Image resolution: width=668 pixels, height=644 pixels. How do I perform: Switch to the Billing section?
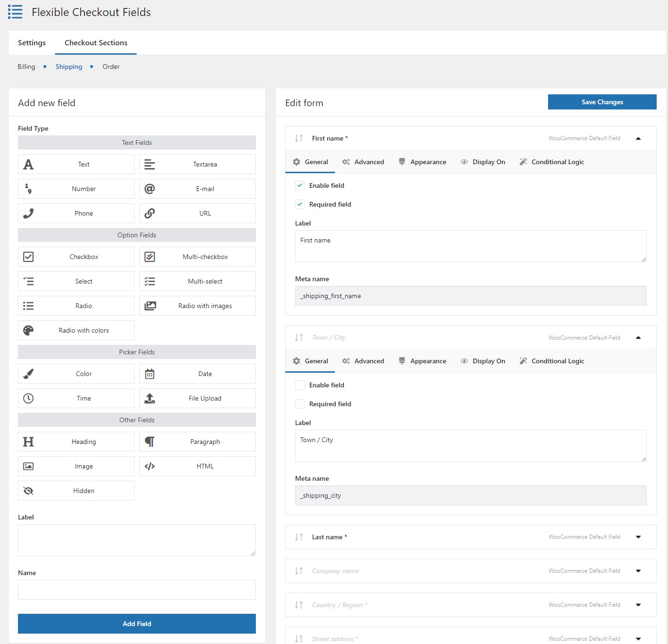tap(26, 67)
